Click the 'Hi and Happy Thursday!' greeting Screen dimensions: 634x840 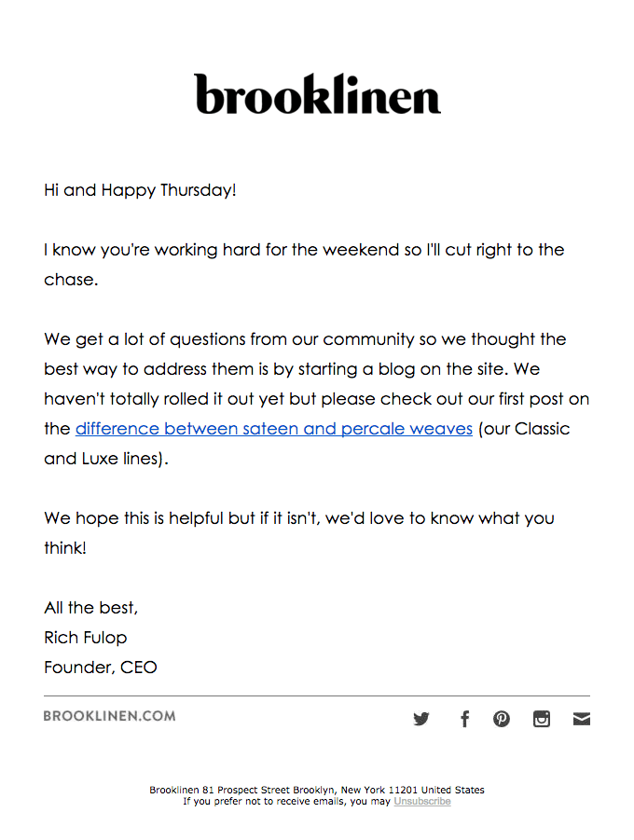(x=140, y=190)
